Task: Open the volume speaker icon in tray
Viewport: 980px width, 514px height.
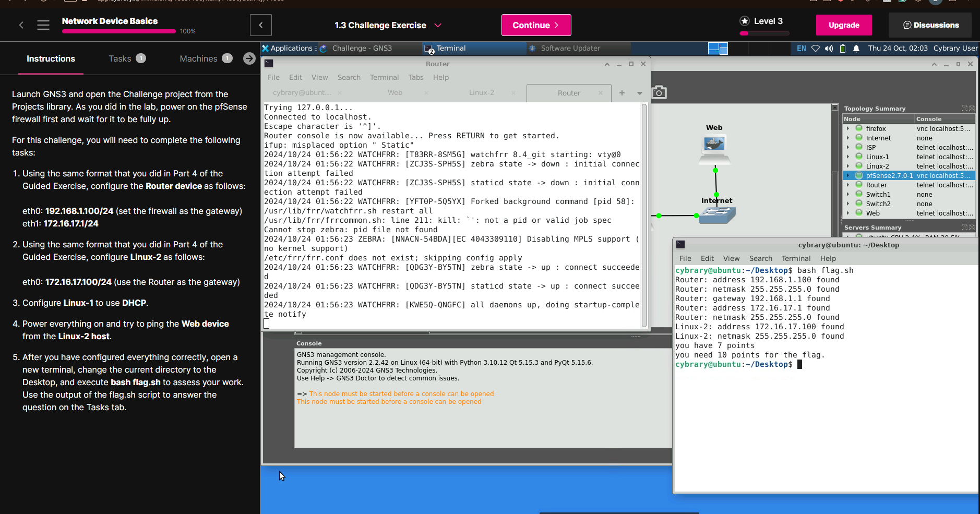Action: click(829, 49)
